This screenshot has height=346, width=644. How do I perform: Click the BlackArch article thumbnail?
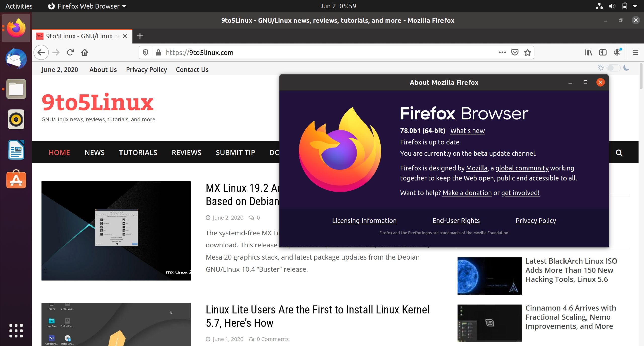click(x=489, y=276)
